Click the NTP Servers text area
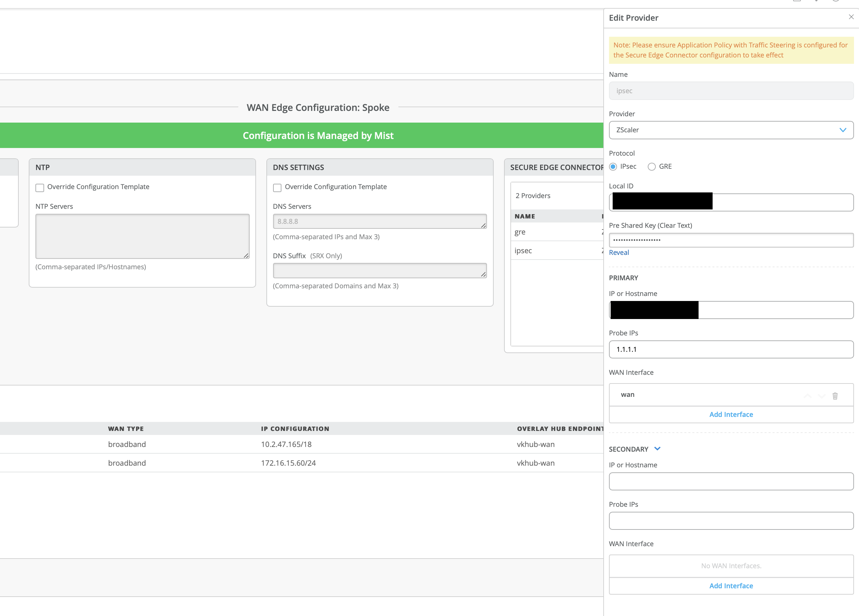Image resolution: width=859 pixels, height=616 pixels. tap(142, 236)
